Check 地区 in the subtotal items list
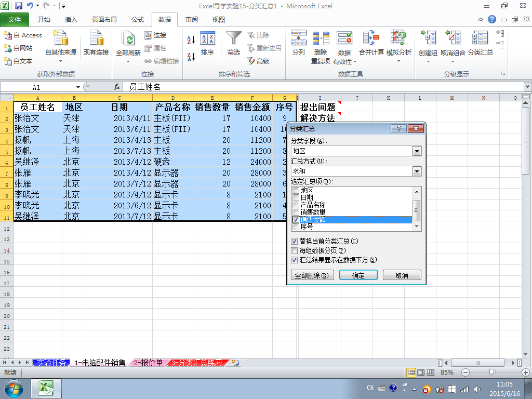This screenshot has height=399, width=532. coord(296,190)
